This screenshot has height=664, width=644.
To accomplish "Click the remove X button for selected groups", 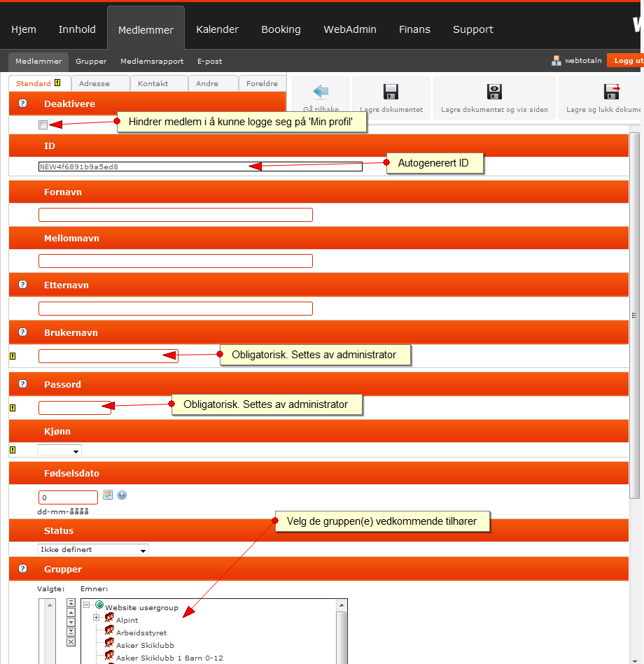I will point(71,642).
